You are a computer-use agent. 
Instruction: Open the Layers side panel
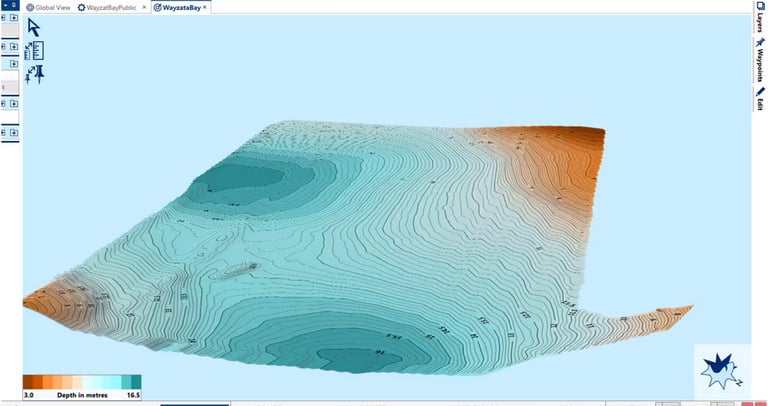(760, 17)
